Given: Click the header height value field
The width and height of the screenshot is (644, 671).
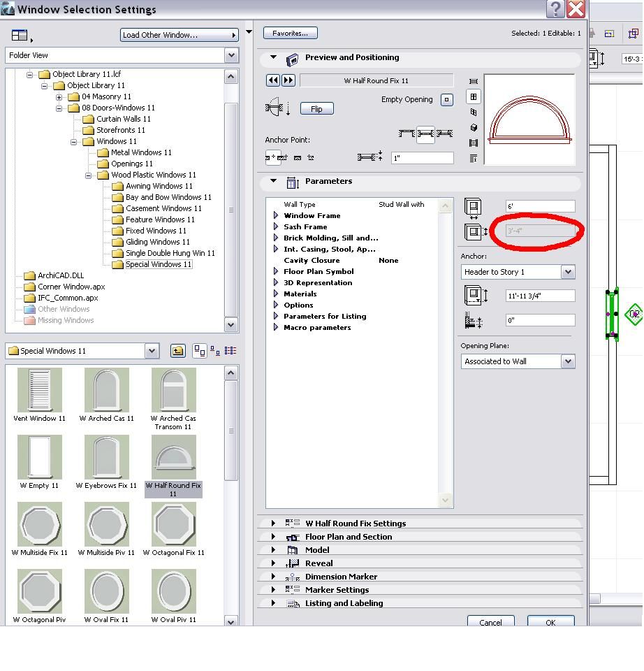Looking at the screenshot, I should 540,296.
